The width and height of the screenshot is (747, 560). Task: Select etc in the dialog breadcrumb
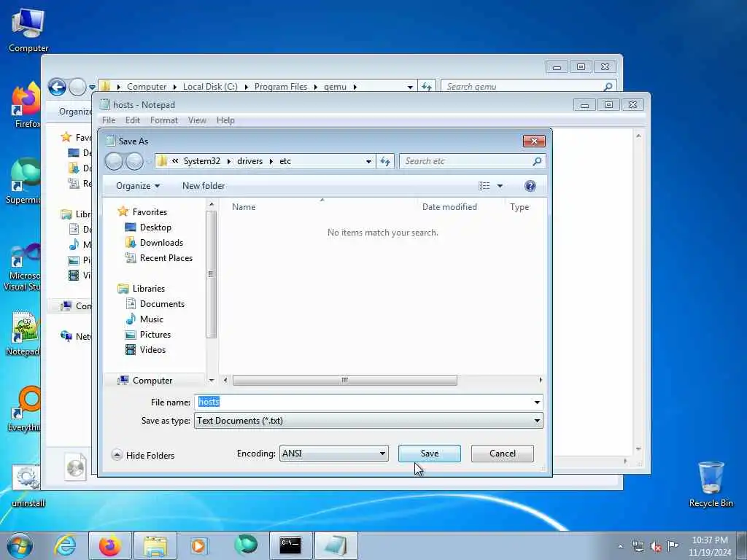[x=285, y=161]
